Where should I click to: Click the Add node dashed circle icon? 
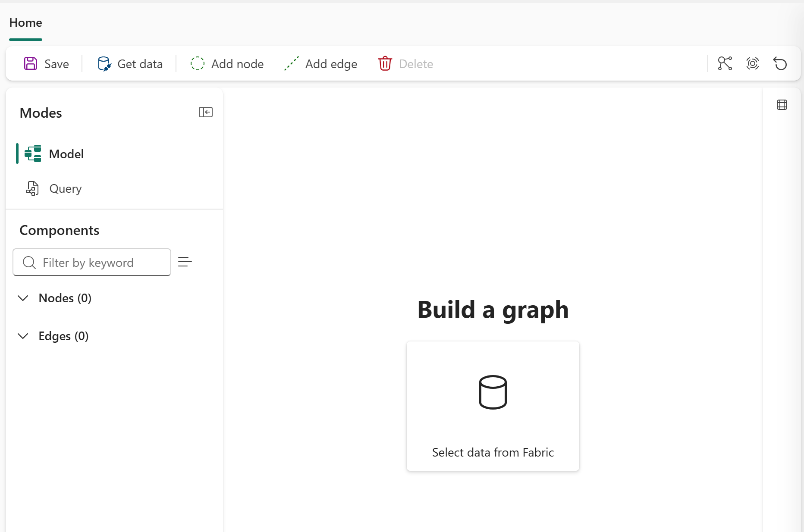click(198, 64)
